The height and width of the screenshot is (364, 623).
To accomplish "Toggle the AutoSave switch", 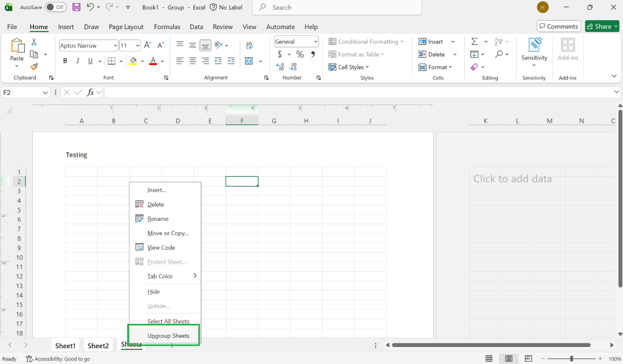I will pyautogui.click(x=55, y=7).
